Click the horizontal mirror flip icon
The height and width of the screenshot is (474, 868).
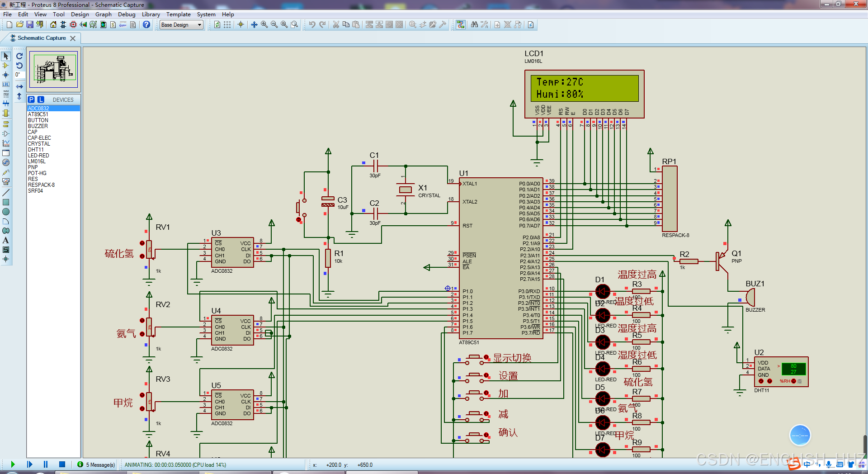[x=19, y=86]
